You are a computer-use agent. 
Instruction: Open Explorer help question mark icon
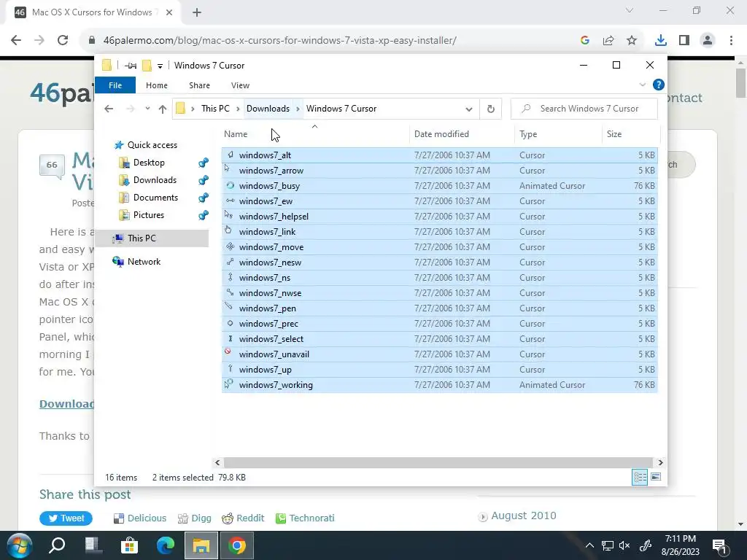coord(659,85)
